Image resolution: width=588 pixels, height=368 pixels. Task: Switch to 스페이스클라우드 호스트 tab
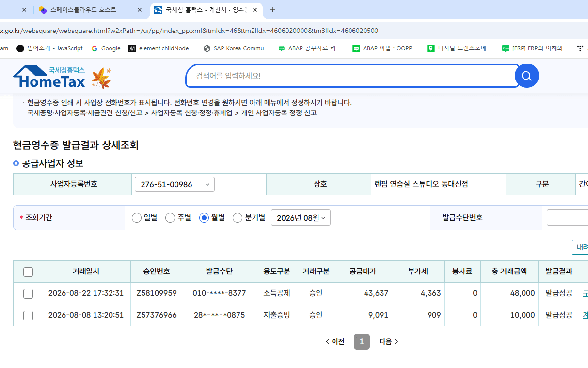[83, 10]
